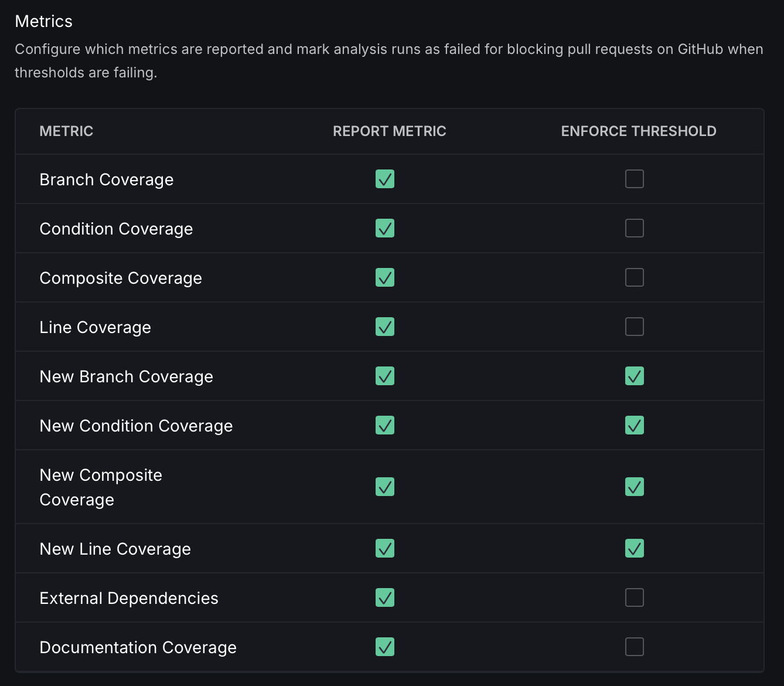
Task: Check Enforce Threshold for Composite Coverage
Action: 634,277
